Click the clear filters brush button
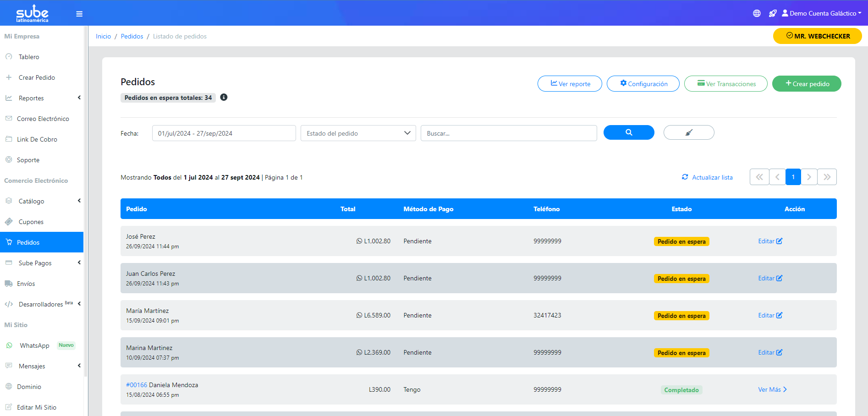Screen dimensions: 868x416 (x=689, y=132)
